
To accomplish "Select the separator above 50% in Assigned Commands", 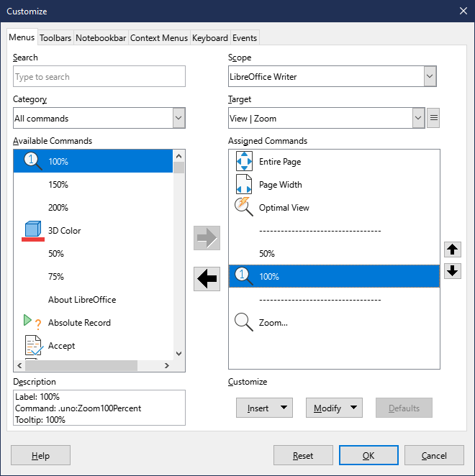I will click(334, 231).
